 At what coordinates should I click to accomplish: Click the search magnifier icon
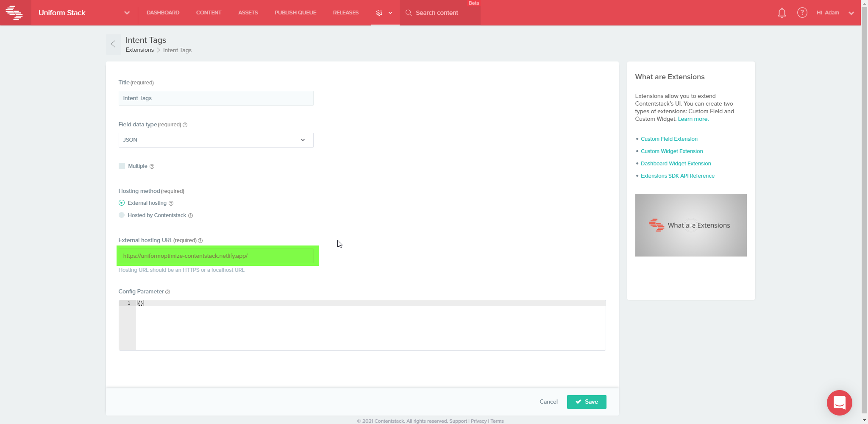(409, 13)
